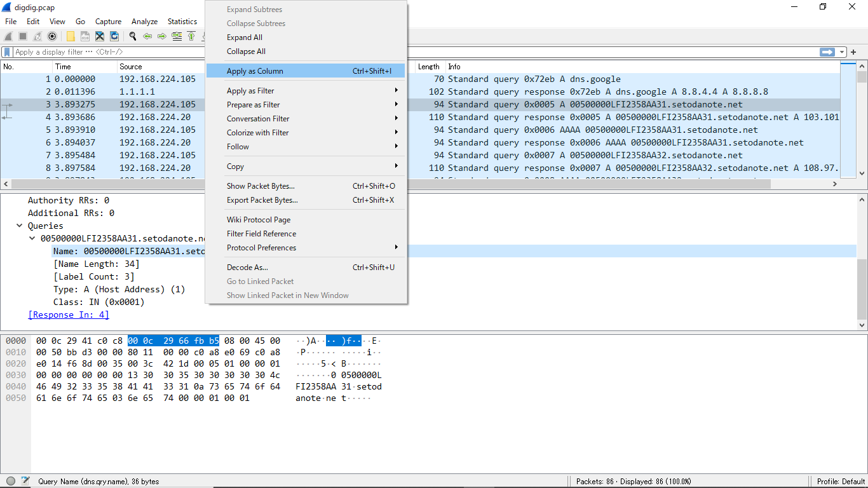Screen dimensions: 868x488
Task: Jump to the first packet icon
Action: (191, 36)
